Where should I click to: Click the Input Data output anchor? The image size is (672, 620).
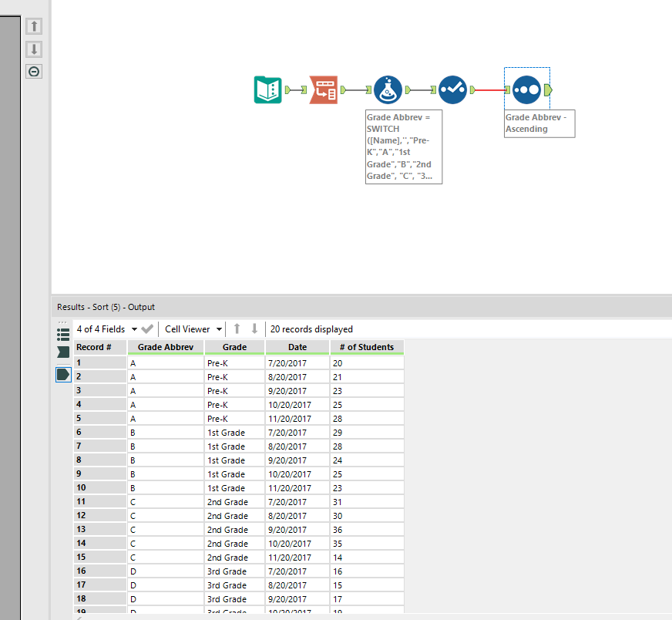287,90
